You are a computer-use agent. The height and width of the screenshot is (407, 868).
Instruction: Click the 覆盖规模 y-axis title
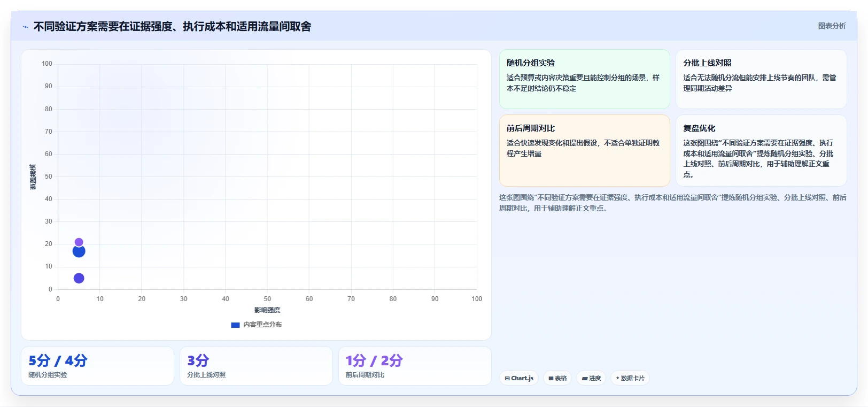(x=33, y=177)
